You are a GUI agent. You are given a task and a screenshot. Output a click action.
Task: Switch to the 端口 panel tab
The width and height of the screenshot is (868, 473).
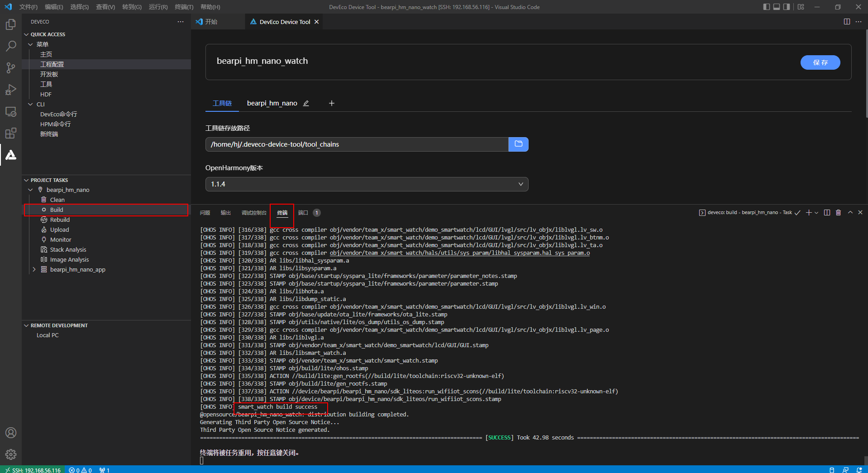(303, 213)
